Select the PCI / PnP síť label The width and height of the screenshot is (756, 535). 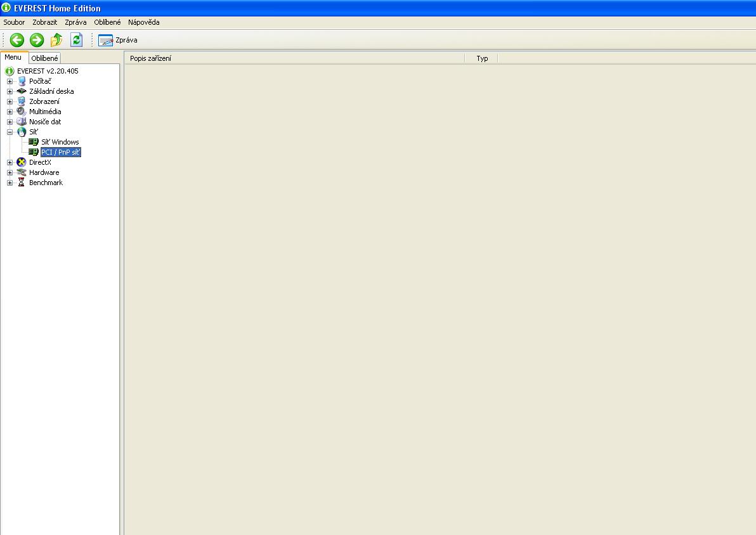pos(61,152)
